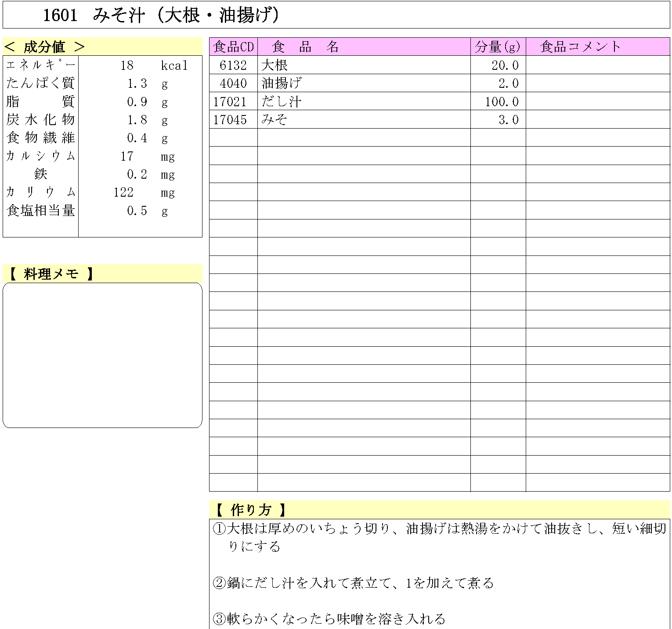Select the 成分値 section header

coord(44,47)
